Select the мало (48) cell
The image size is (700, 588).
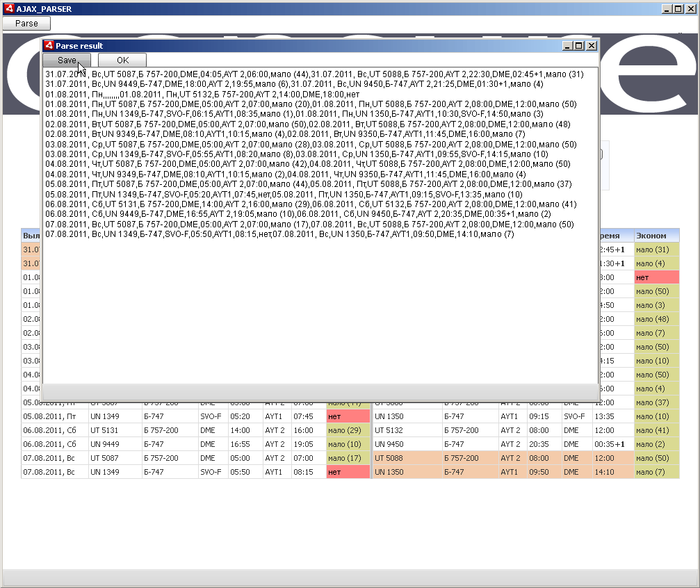coord(657,319)
